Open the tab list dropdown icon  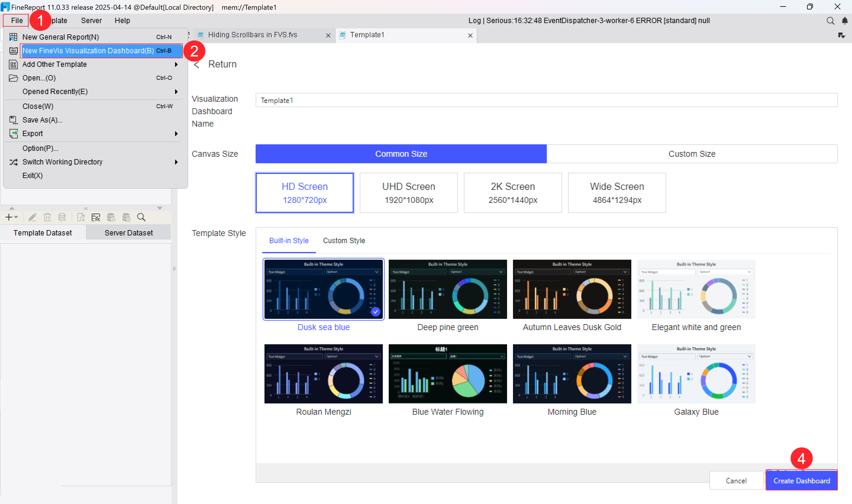pos(841,35)
